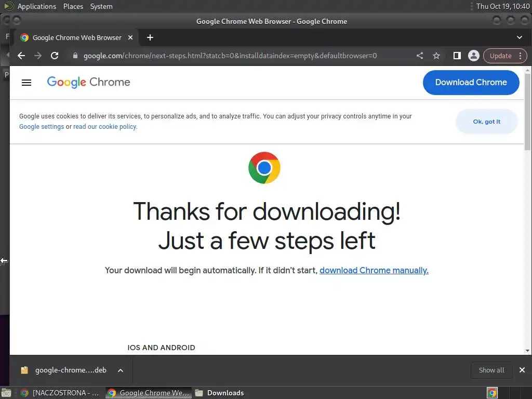Close the Google Chrome Web Browser tab
Viewport: 532px width, 399px height.
(x=130, y=37)
